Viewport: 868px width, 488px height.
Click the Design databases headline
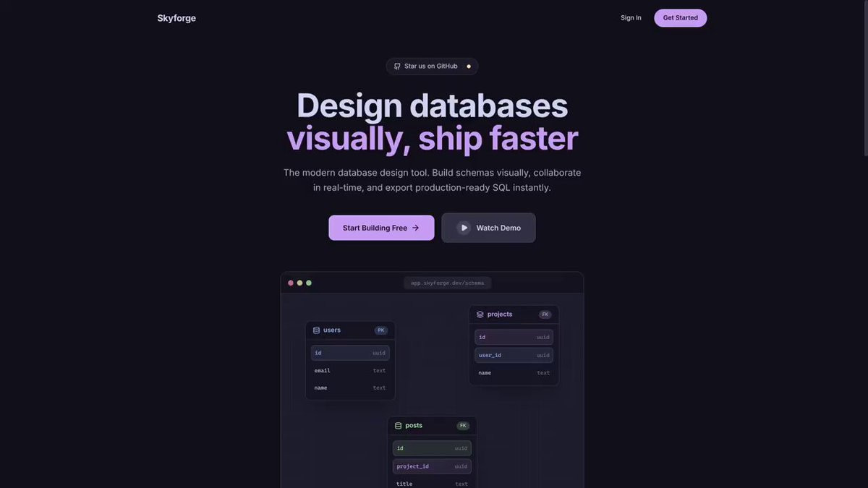[x=433, y=106]
